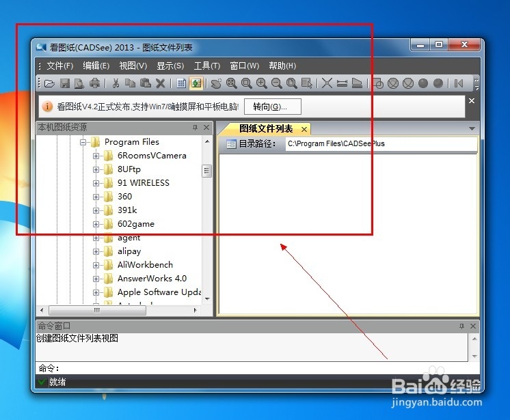The height and width of the screenshot is (420, 510).
Task: Click the Copy toolbar icon
Action: [131, 83]
